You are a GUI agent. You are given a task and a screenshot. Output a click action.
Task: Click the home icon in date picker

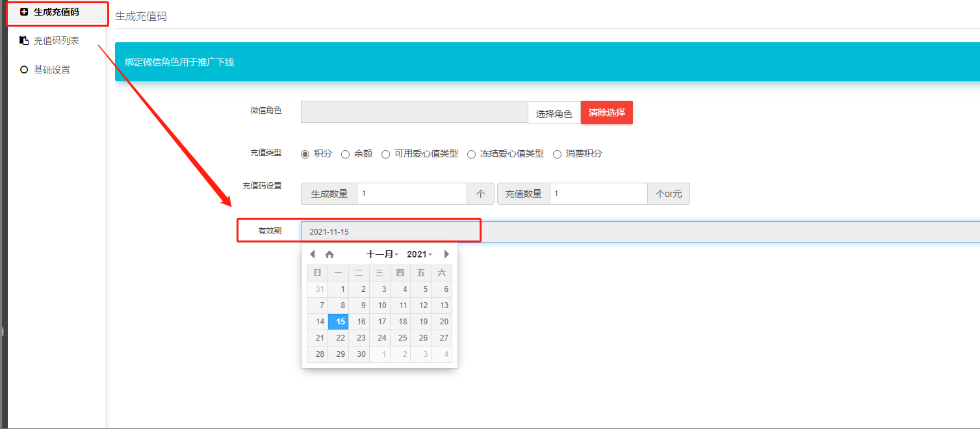click(329, 254)
